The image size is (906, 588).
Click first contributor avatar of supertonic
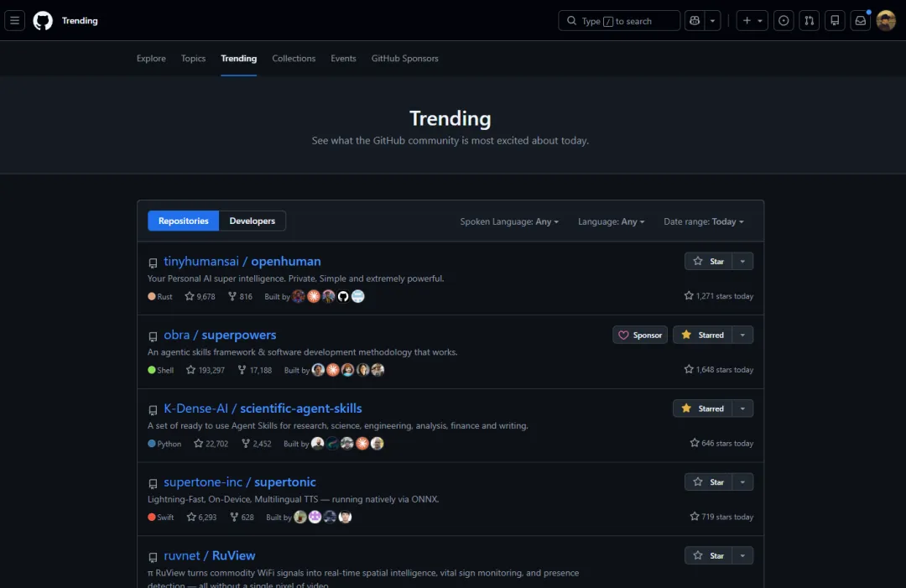tap(299, 517)
